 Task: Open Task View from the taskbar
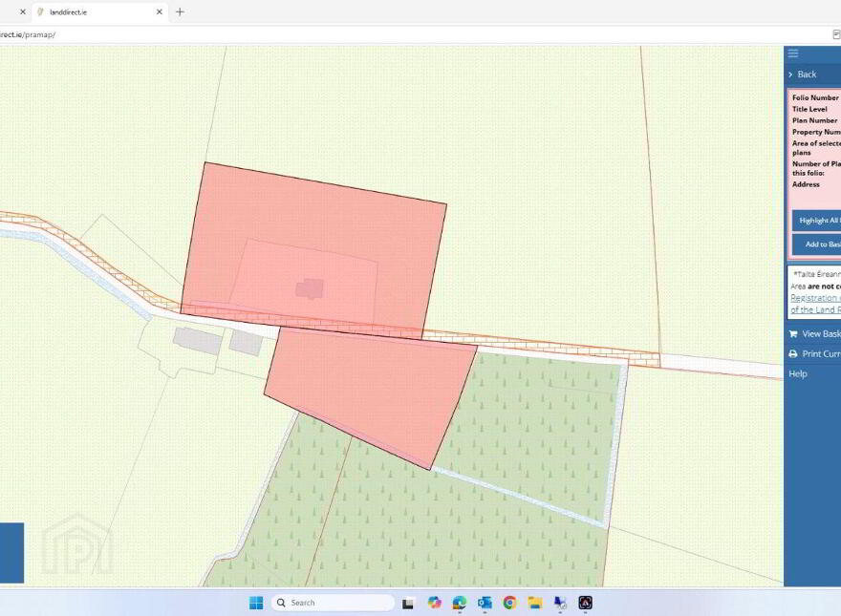[x=408, y=604]
